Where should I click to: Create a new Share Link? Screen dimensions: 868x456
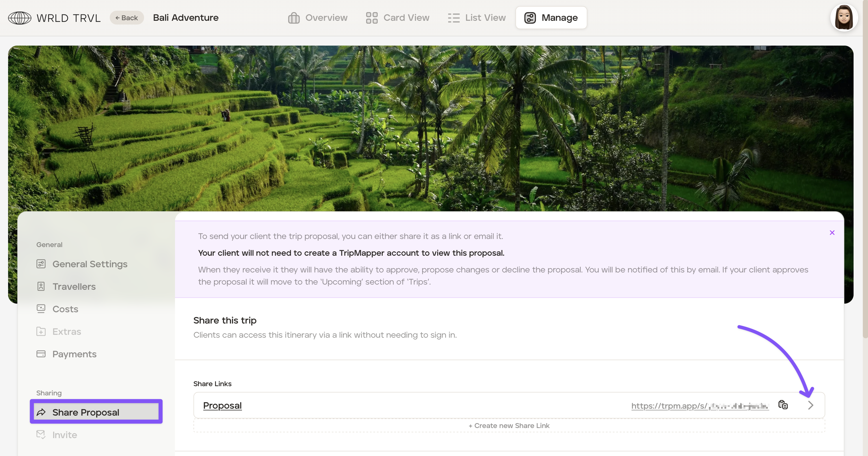[509, 426]
